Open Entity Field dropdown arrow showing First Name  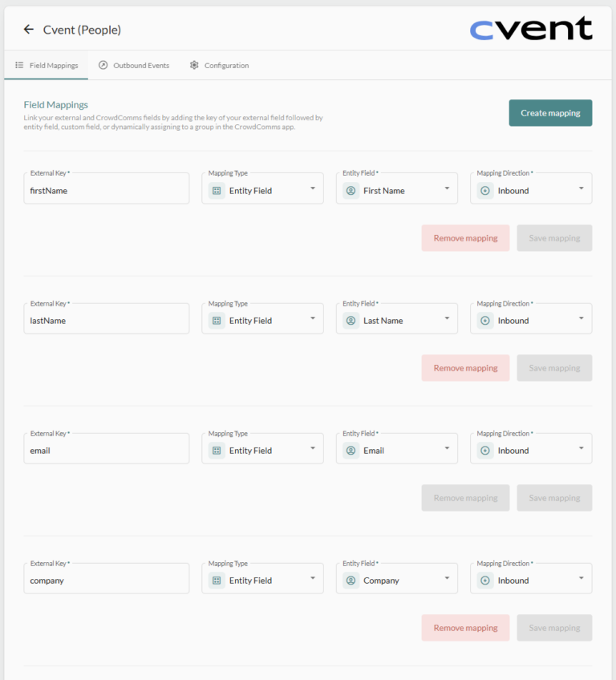(447, 188)
